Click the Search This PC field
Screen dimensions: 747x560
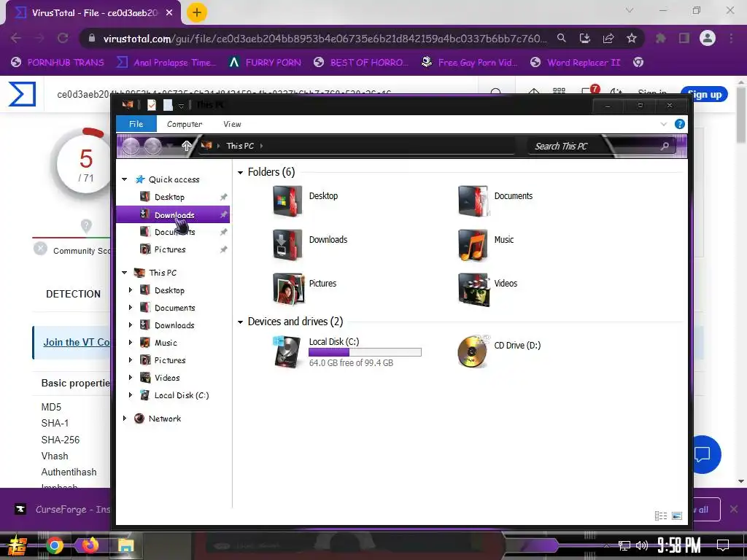(601, 146)
